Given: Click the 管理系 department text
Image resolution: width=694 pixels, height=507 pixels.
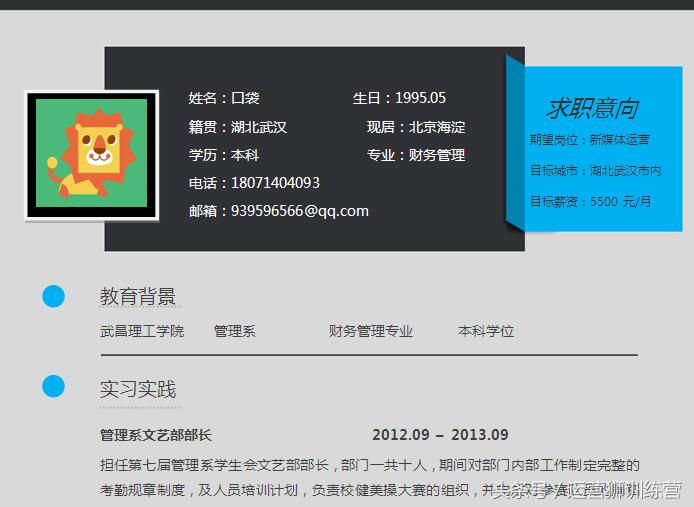Looking at the screenshot, I should (235, 331).
